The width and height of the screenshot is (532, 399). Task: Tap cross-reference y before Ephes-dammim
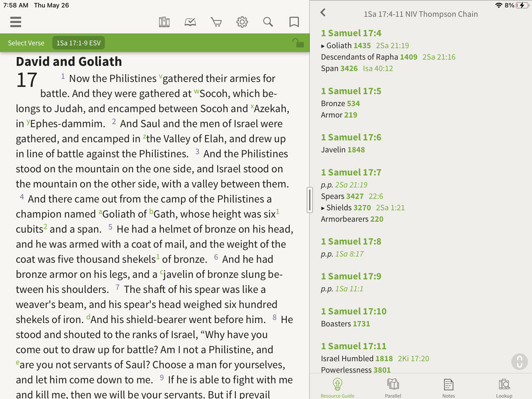[x=28, y=122]
